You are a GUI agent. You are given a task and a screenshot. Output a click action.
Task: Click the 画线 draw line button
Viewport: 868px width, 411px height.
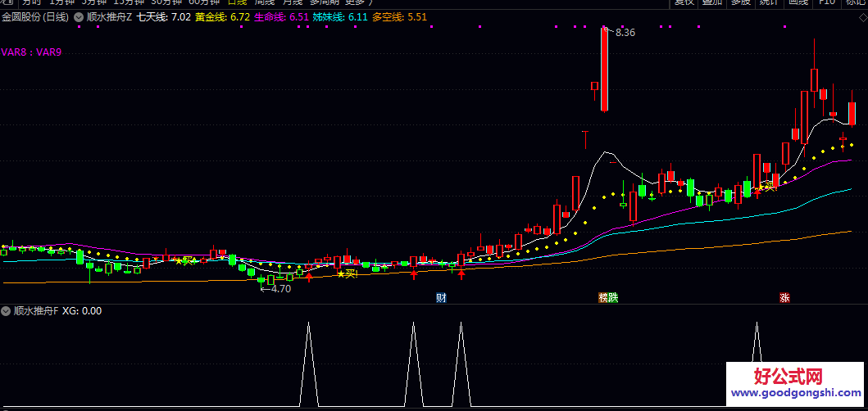[798, 2]
